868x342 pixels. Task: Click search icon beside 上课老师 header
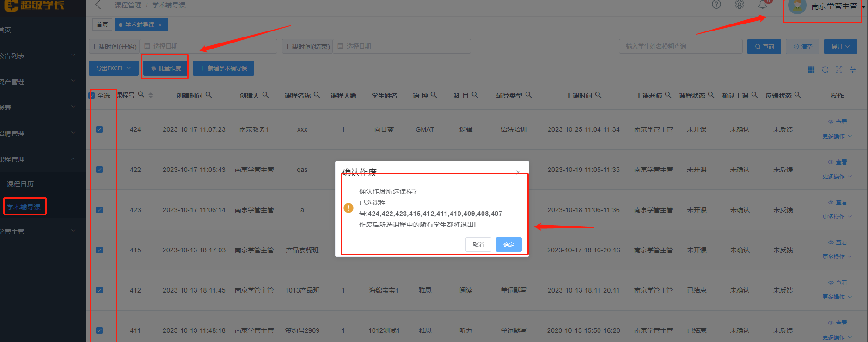coord(668,95)
